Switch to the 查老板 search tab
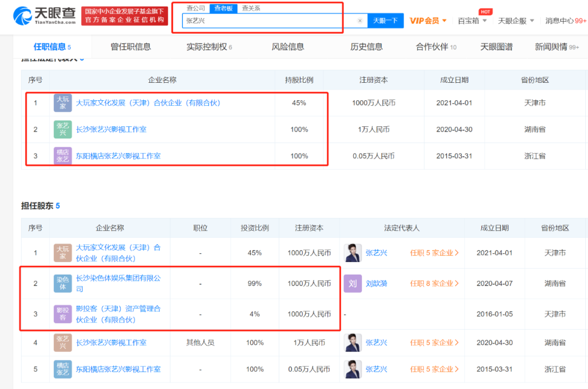Image resolution: width=588 pixels, height=389 pixels. pos(222,8)
